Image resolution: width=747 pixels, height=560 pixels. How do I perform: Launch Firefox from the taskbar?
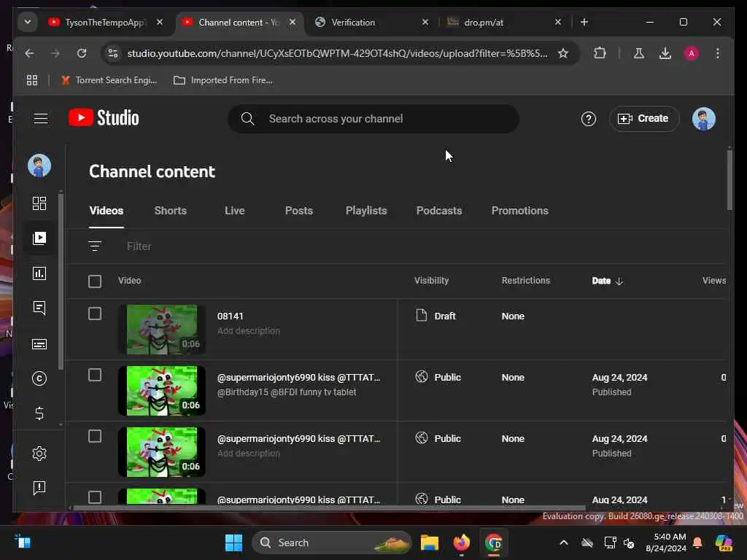click(x=461, y=542)
